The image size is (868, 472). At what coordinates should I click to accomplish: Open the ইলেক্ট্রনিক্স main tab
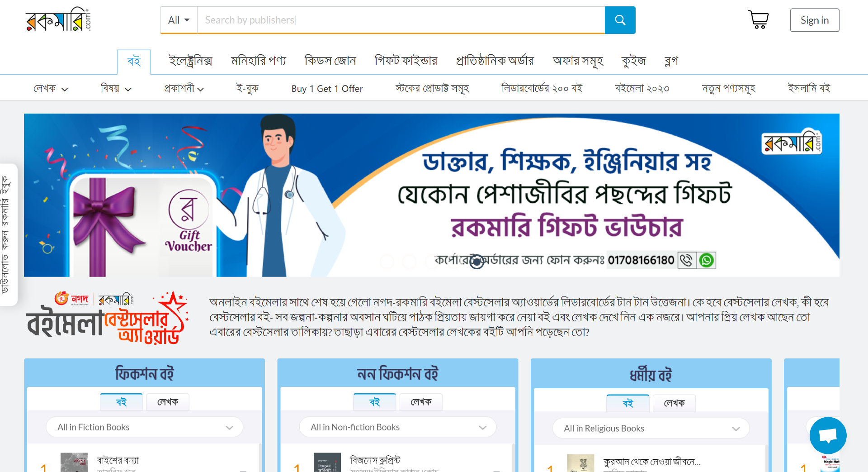[190, 61]
